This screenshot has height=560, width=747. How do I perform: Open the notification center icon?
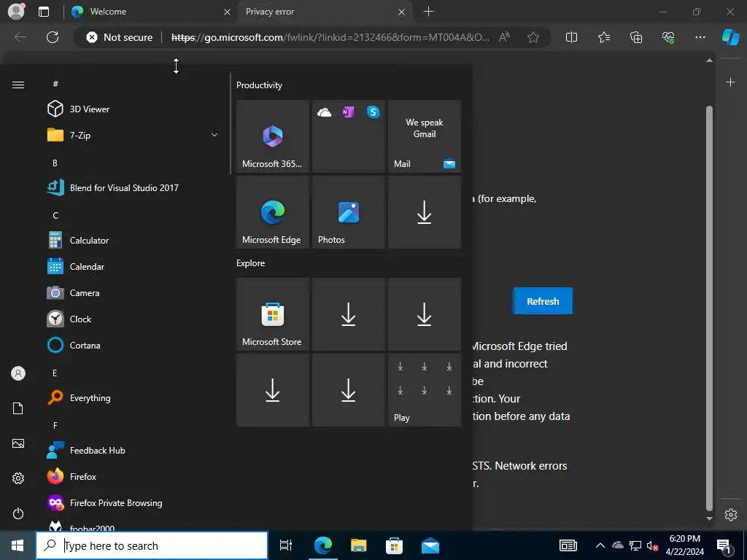[724, 545]
